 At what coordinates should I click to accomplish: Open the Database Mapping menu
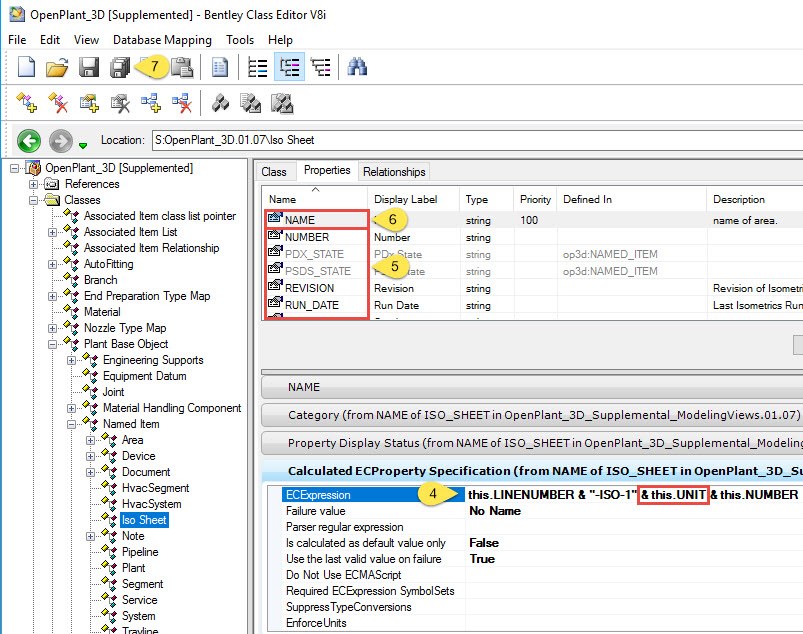pos(162,39)
